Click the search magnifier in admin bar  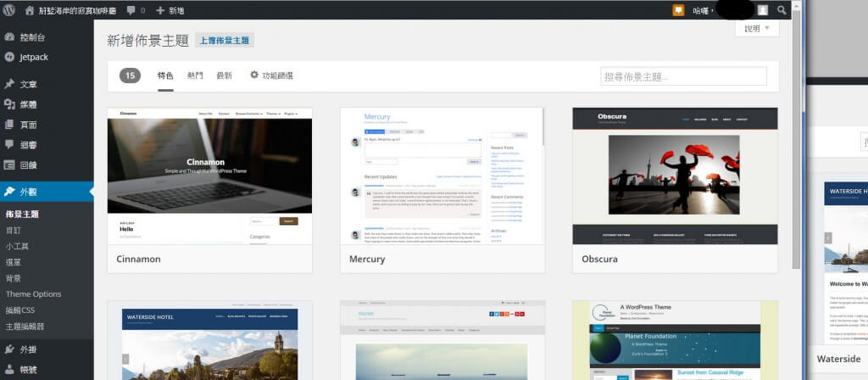point(782,10)
